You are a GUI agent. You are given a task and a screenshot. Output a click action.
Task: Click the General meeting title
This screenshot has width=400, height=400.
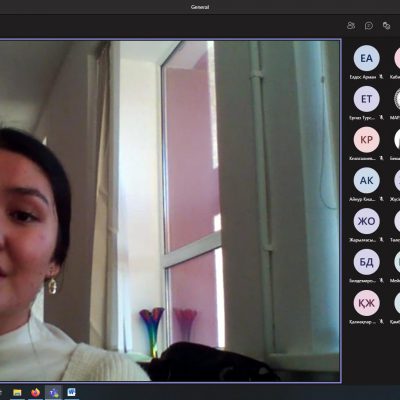point(200,7)
